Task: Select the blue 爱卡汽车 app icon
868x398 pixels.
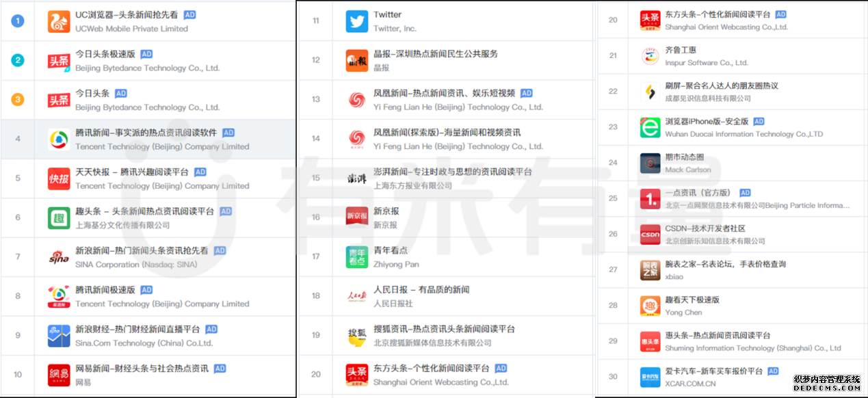Action: (650, 377)
